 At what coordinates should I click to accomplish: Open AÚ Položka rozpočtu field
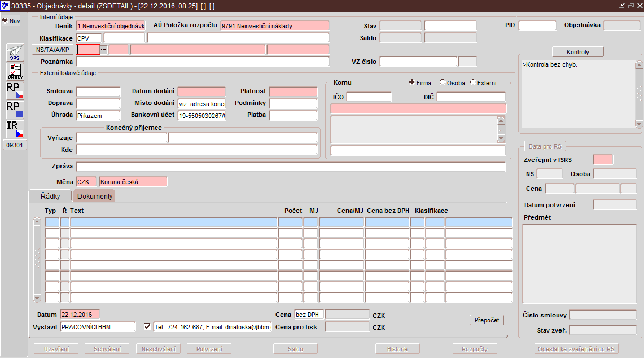tap(275, 26)
